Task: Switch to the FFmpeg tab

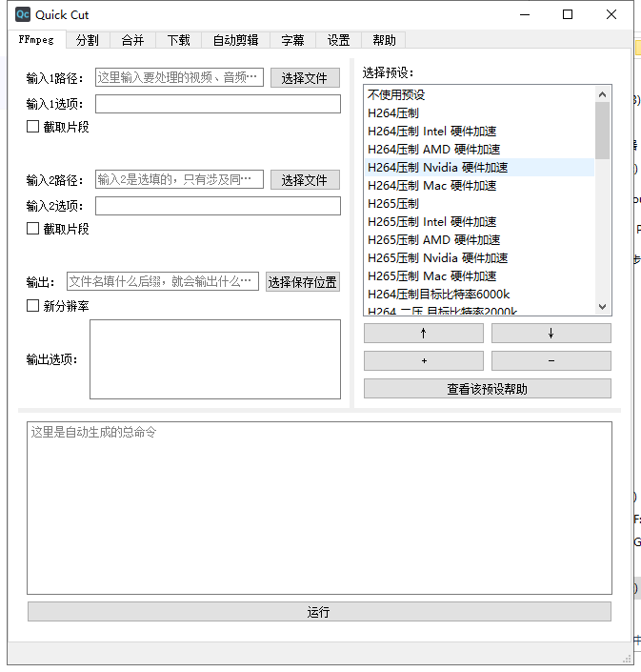Action: tap(36, 40)
